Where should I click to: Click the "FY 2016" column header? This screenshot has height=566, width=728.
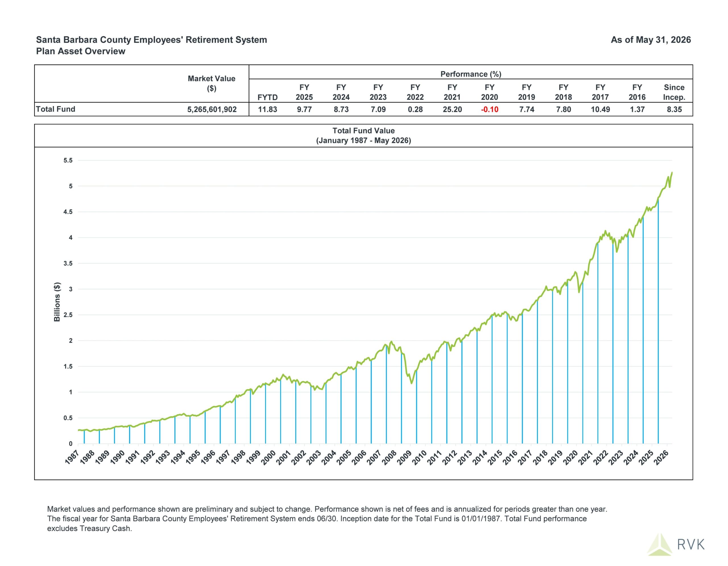(637, 92)
